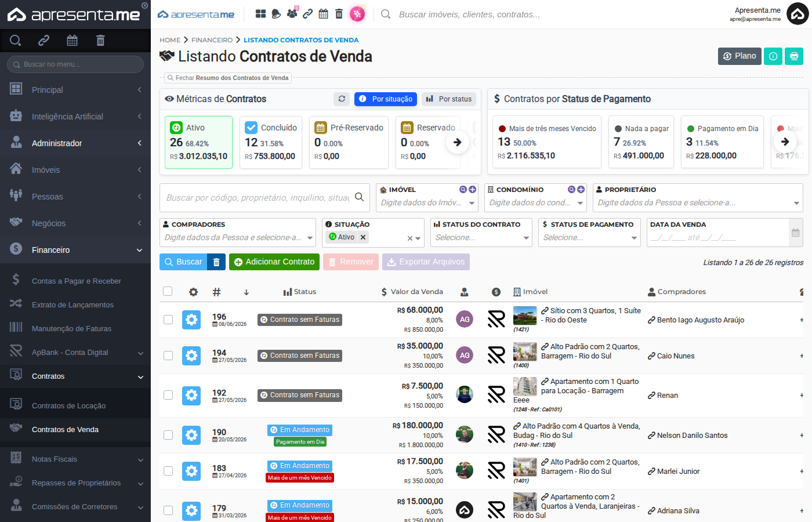Click the Plano button
The height and width of the screenshot is (522, 812).
(739, 56)
